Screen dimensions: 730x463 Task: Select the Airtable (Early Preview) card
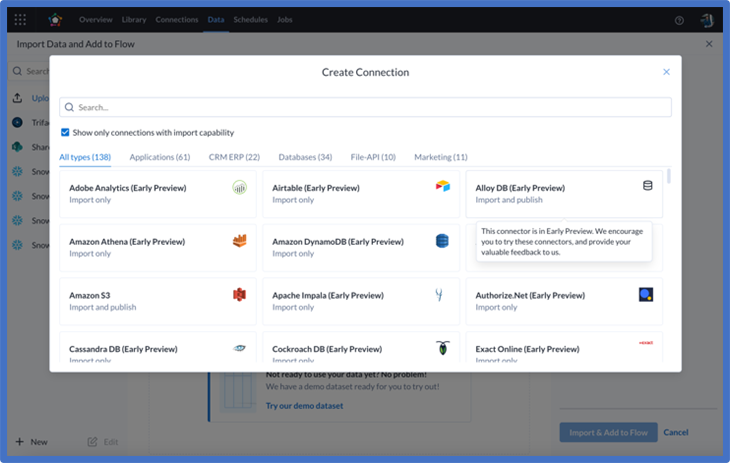(361, 194)
